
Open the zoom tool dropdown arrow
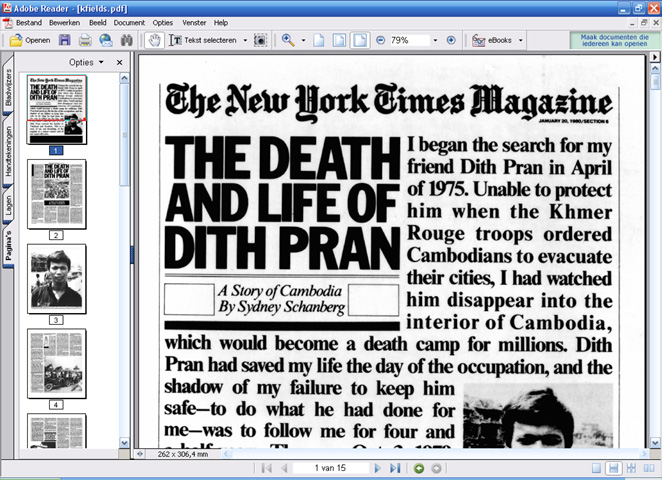point(303,41)
